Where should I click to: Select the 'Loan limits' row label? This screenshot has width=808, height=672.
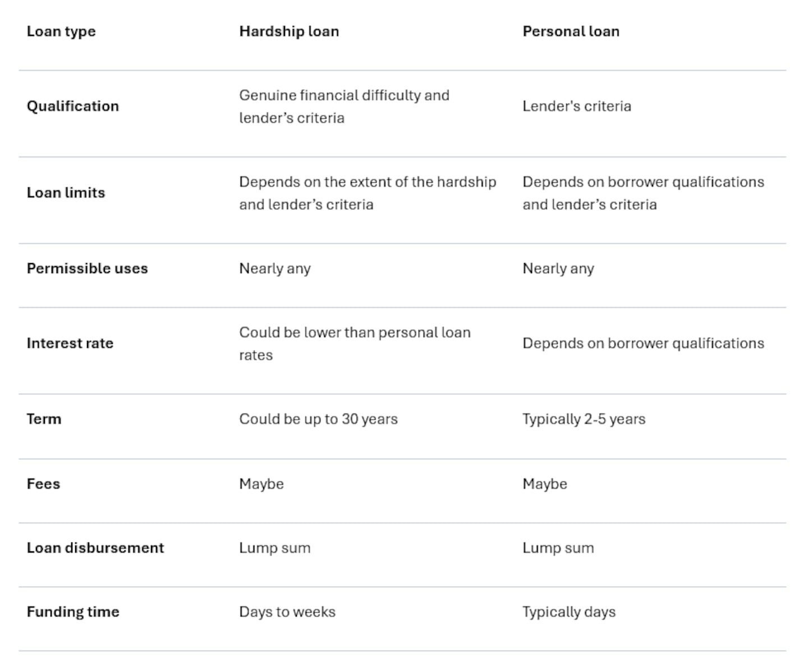click(x=66, y=193)
